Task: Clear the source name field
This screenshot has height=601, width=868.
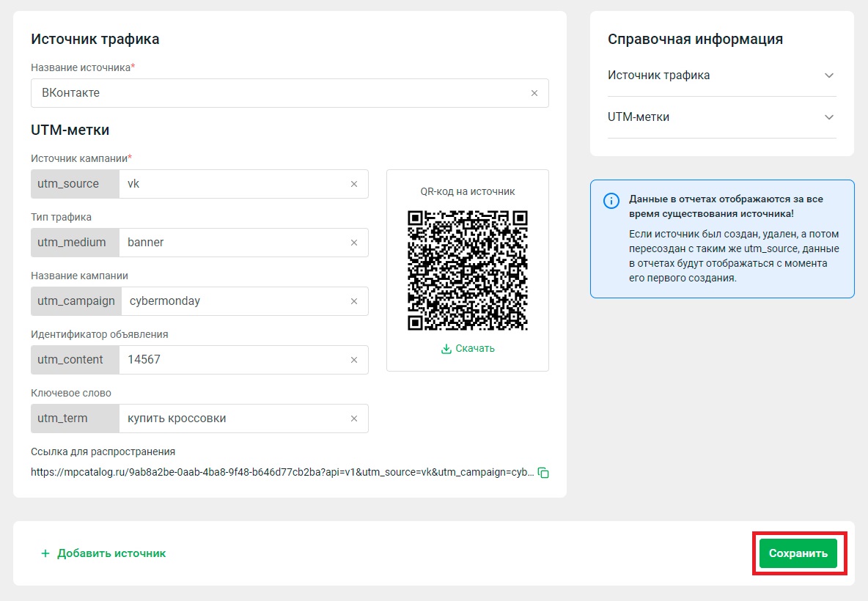Action: pyautogui.click(x=534, y=93)
